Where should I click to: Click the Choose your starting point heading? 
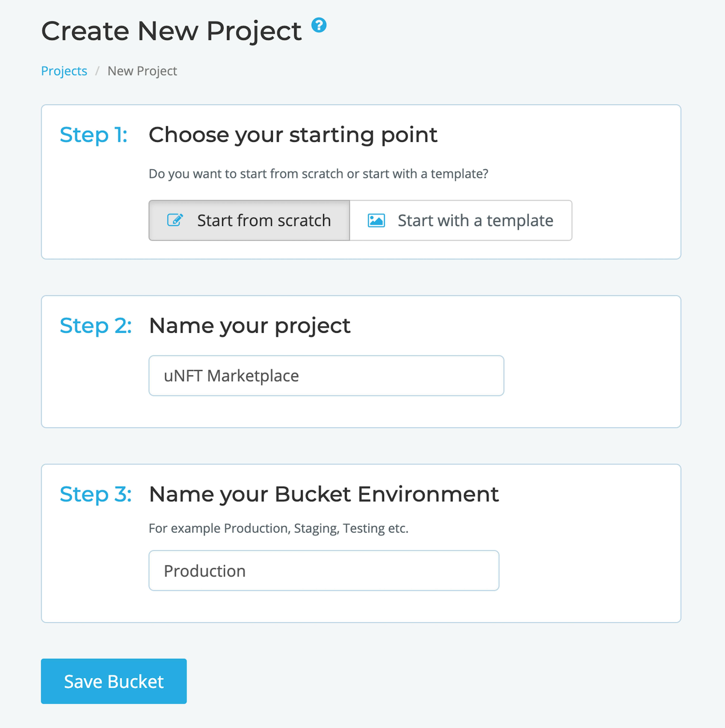point(293,135)
